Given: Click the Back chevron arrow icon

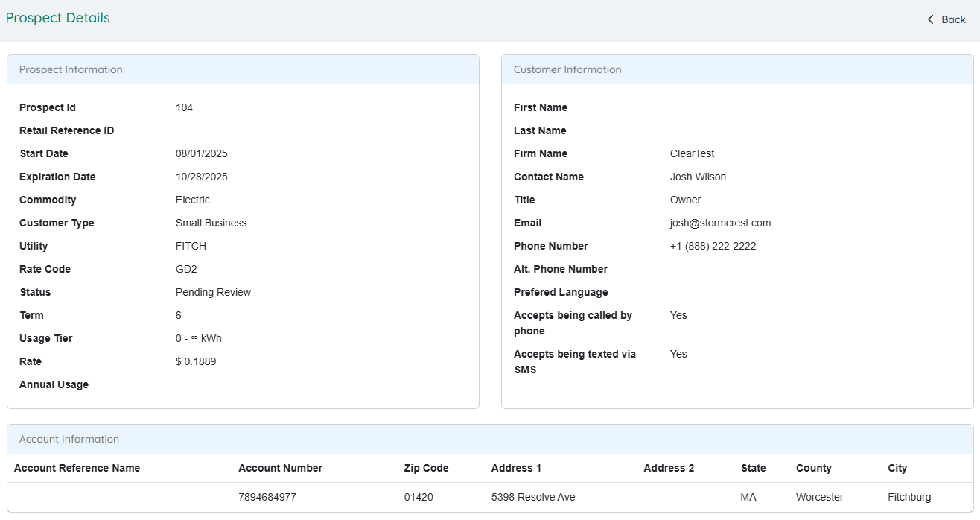Looking at the screenshot, I should pos(930,19).
